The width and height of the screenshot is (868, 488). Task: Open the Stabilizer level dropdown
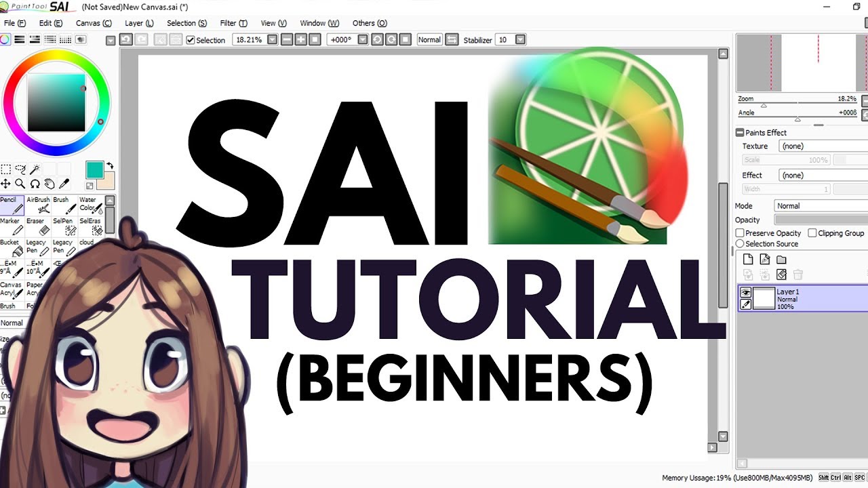(x=520, y=40)
